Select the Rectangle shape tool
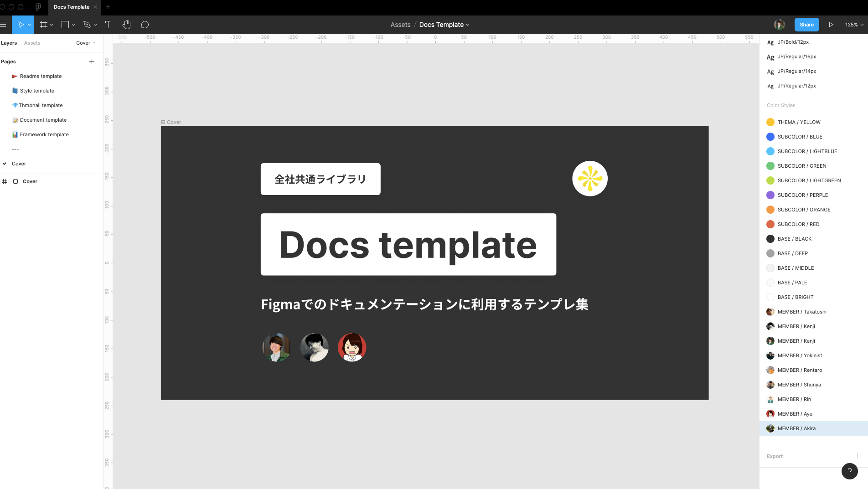 [65, 25]
